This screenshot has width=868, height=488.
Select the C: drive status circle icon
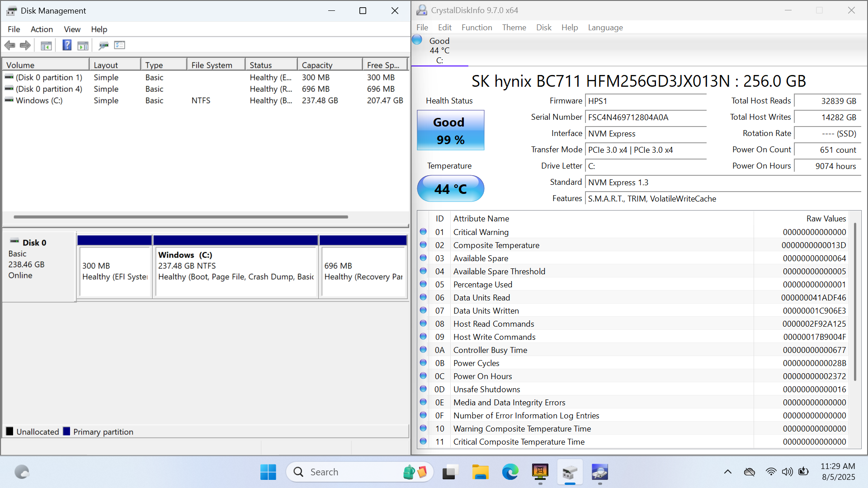[417, 40]
